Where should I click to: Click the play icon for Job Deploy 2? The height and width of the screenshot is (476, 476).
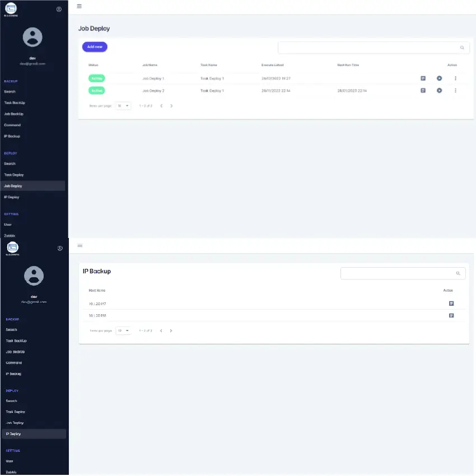(439, 91)
